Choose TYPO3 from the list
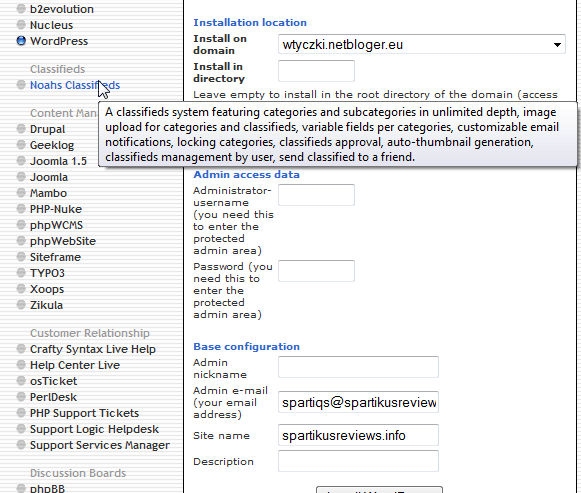Image resolution: width=581 pixels, height=493 pixels. [47, 273]
